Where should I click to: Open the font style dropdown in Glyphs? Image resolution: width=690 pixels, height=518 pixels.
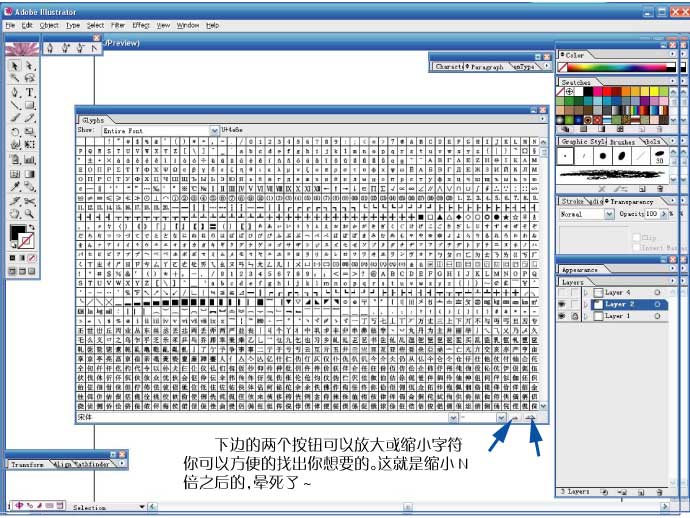501,418
